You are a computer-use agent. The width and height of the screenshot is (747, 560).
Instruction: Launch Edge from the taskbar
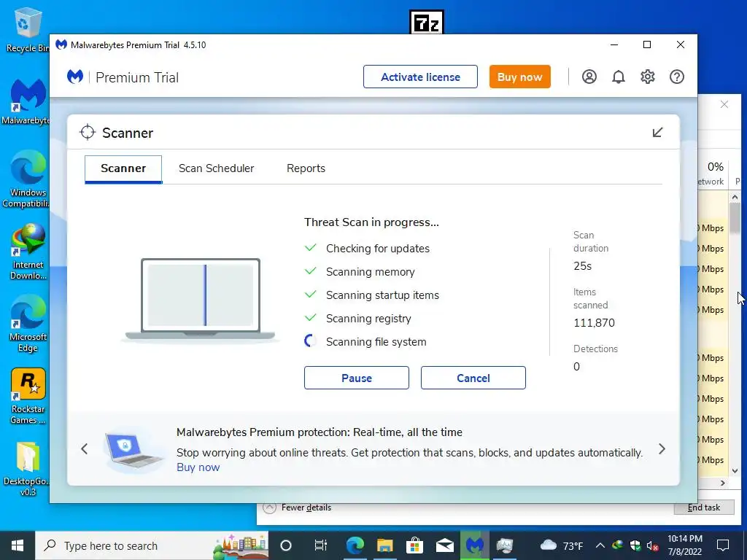355,545
